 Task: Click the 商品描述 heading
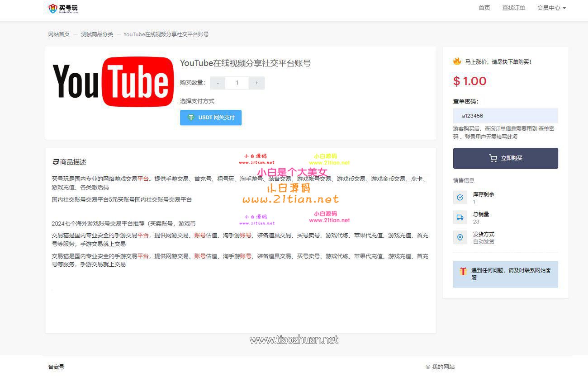point(73,162)
